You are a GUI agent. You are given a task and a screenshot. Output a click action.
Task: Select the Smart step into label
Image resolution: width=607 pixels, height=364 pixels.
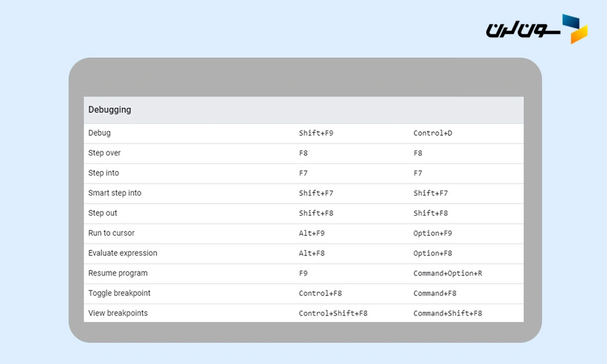115,193
